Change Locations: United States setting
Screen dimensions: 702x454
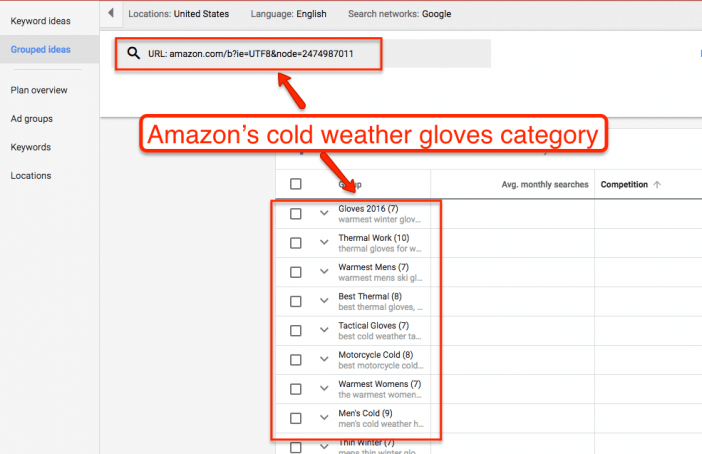click(x=179, y=14)
